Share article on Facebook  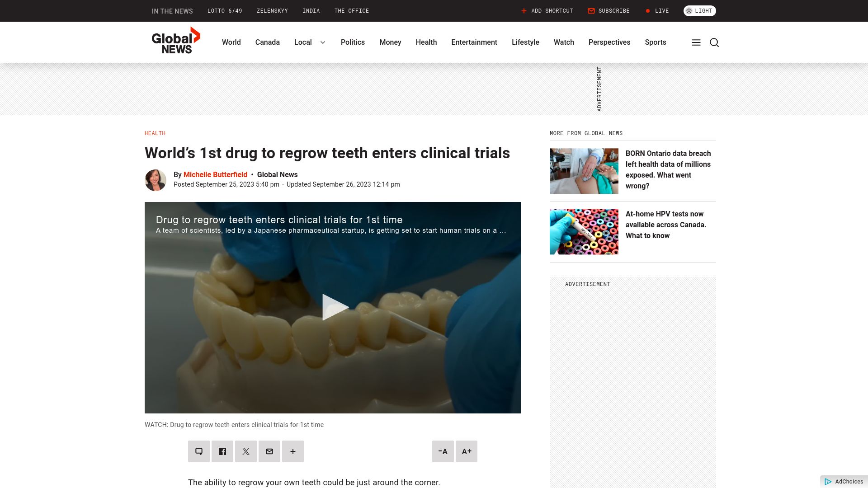222,451
